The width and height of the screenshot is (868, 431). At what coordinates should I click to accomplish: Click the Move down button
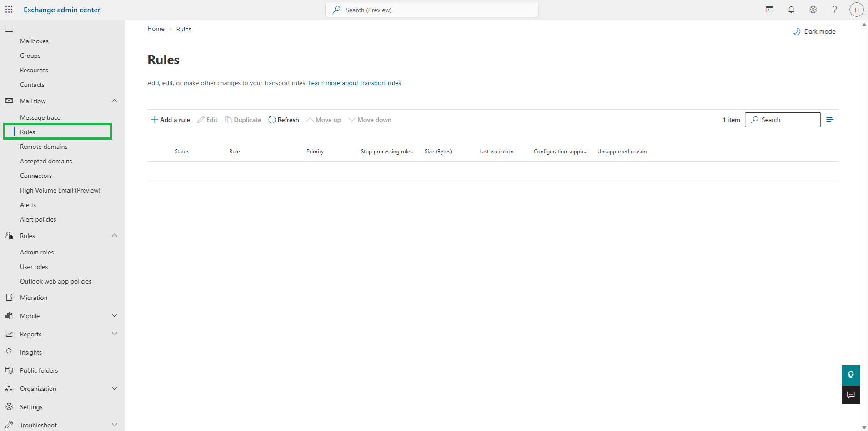(370, 120)
